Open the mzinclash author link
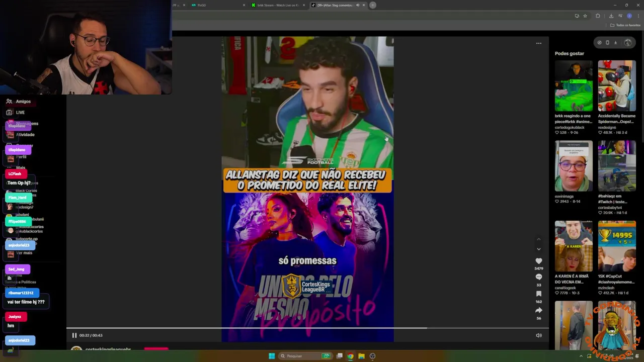The width and height of the screenshot is (644, 362). point(607,288)
